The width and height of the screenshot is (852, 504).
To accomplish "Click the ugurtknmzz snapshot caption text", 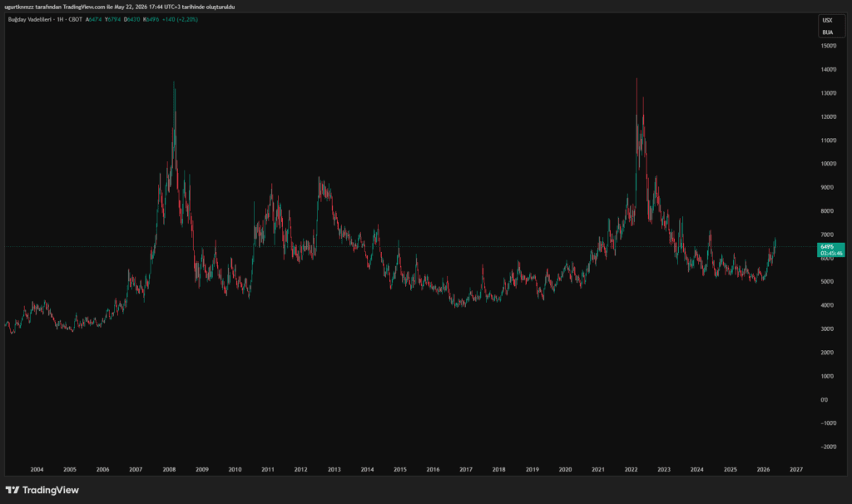I will (x=120, y=7).
